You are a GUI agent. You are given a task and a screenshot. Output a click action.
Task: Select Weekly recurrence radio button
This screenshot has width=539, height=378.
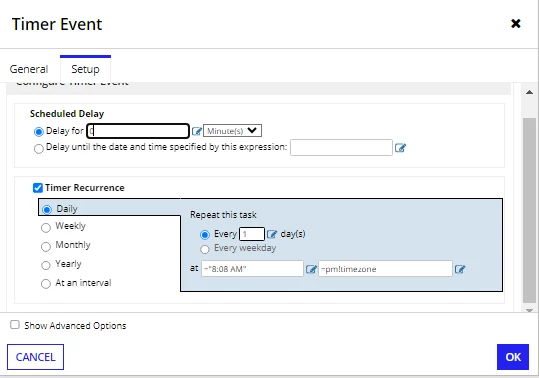46,227
